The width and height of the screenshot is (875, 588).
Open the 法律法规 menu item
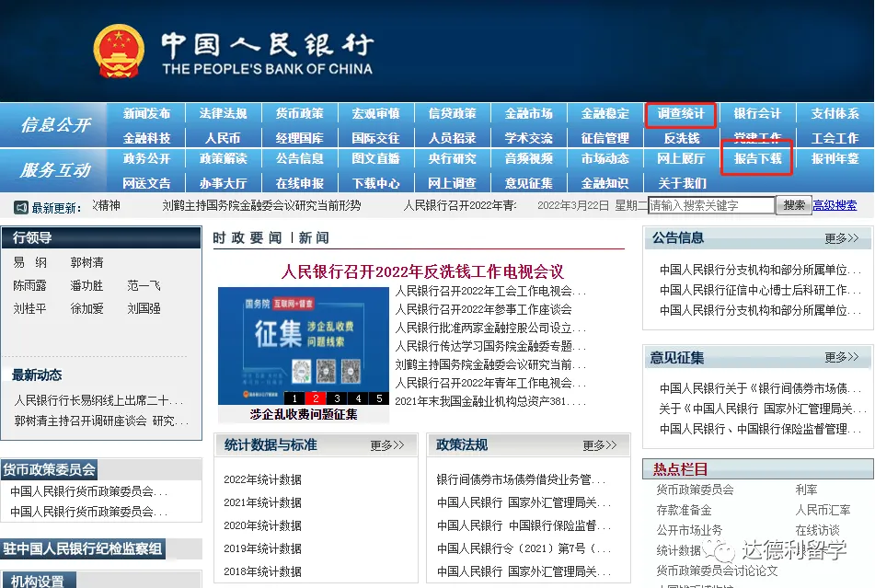tap(223, 113)
